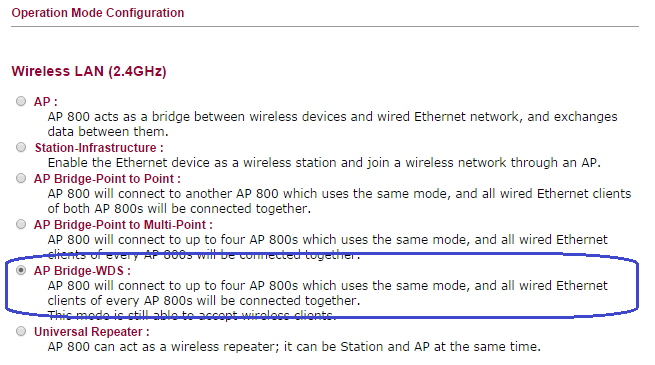Click the 'connect to another AP 800' description
The height and width of the screenshot is (365, 655).
(339, 201)
